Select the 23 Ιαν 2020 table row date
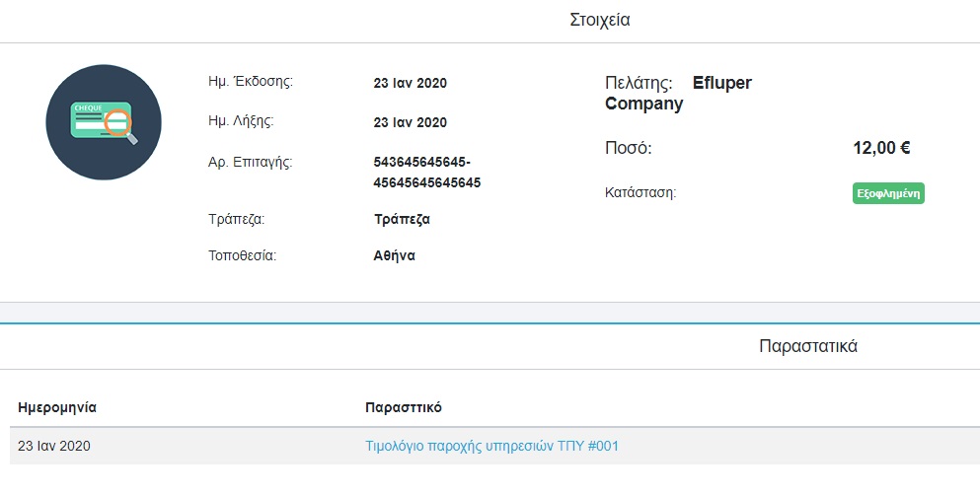The width and height of the screenshot is (980, 495). click(53, 446)
